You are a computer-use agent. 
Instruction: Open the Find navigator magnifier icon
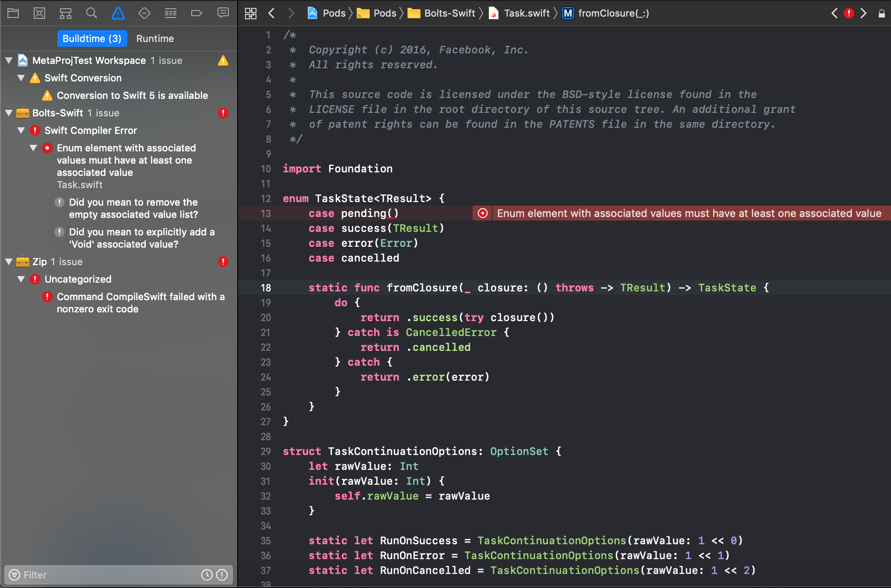coord(91,13)
